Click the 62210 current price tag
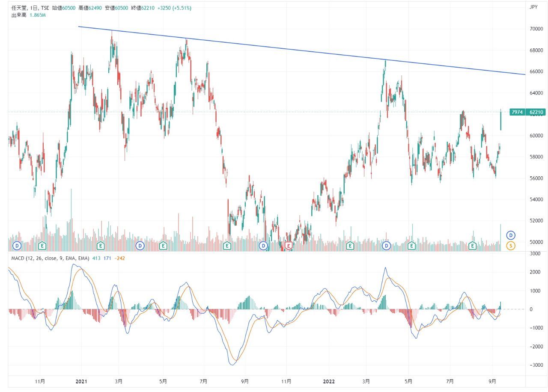Screen dimensions: 548x392 pos(536,112)
